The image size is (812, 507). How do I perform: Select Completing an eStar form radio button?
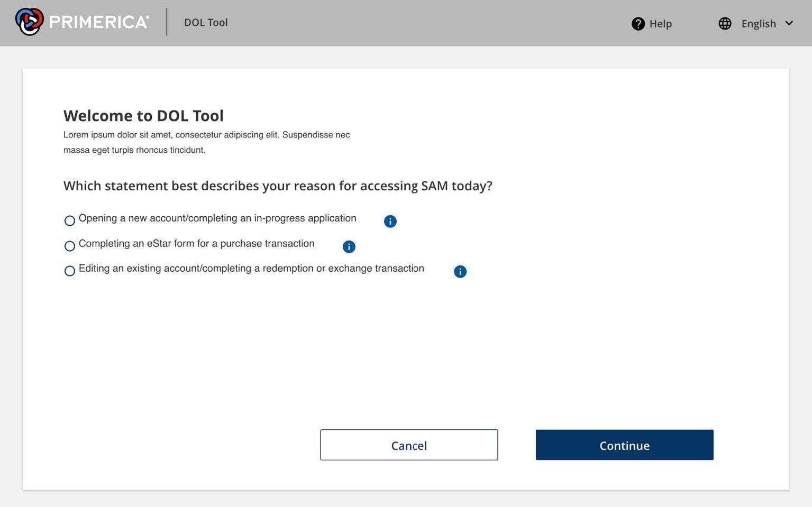click(69, 246)
